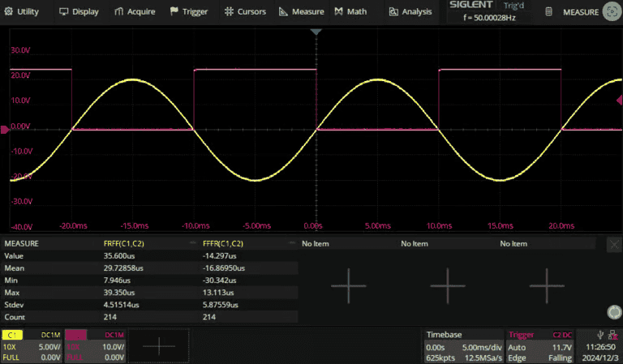Click the 12.5MSa/s sample rate value
The width and height of the screenshot is (623, 364).
(x=483, y=358)
